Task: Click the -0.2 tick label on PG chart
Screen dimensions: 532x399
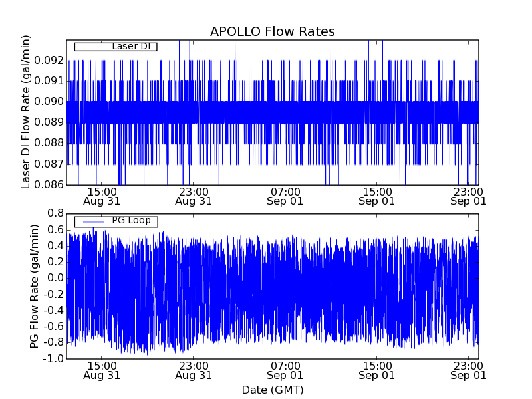Action: [x=54, y=294]
